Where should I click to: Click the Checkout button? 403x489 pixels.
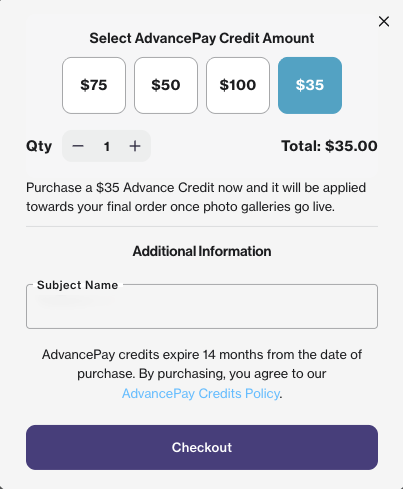202,447
